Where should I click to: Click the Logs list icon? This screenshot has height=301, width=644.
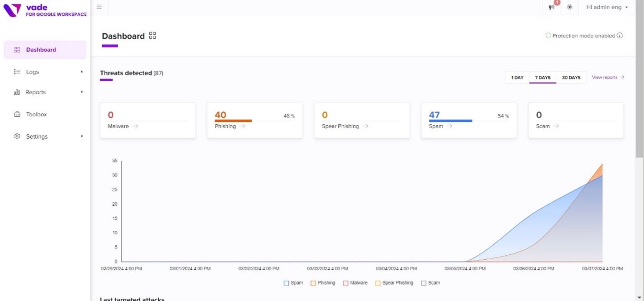click(x=17, y=72)
